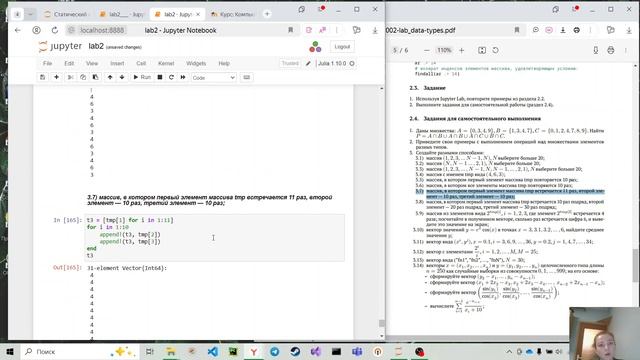Copy selected cells in Jupyter toolbar
Image resolution: width=640 pixels, height=360 pixels.
pyautogui.click(x=83, y=77)
